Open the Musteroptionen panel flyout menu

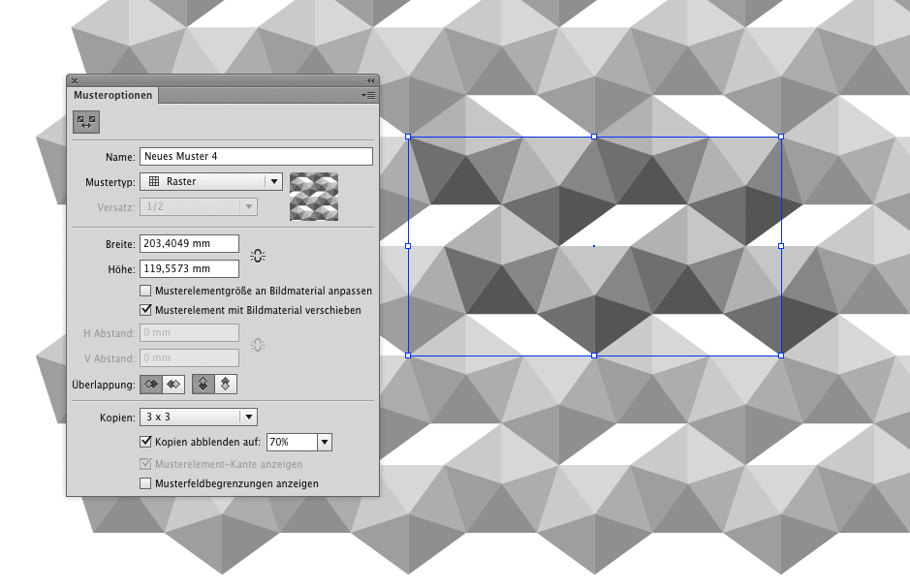click(x=368, y=95)
